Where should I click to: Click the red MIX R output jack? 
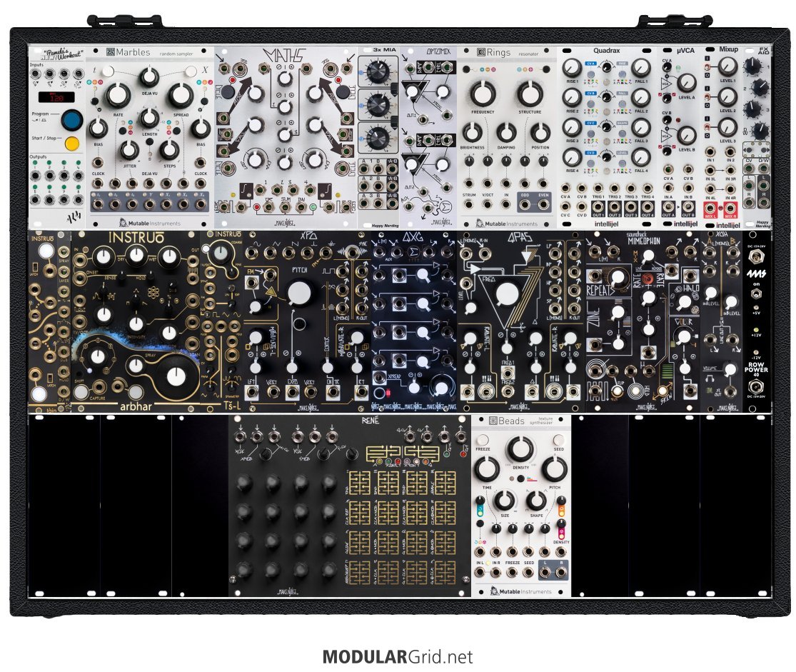pyautogui.click(x=730, y=208)
